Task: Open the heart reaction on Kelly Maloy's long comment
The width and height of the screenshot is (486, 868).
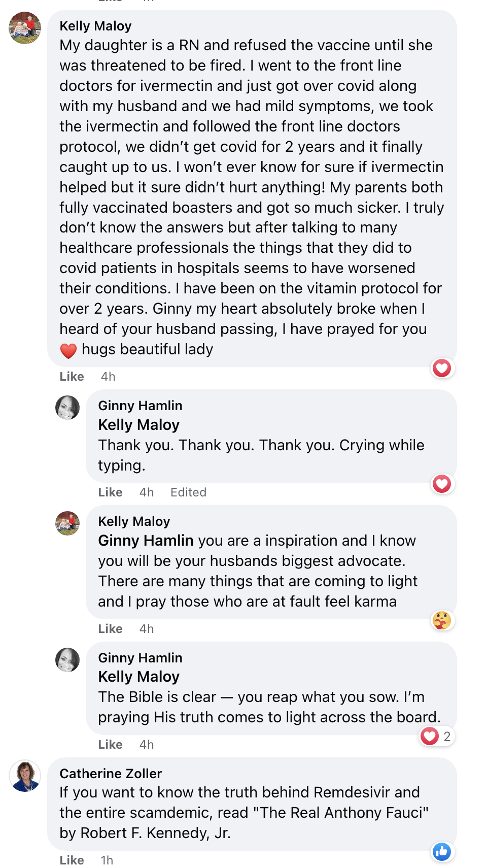Action: pyautogui.click(x=442, y=368)
